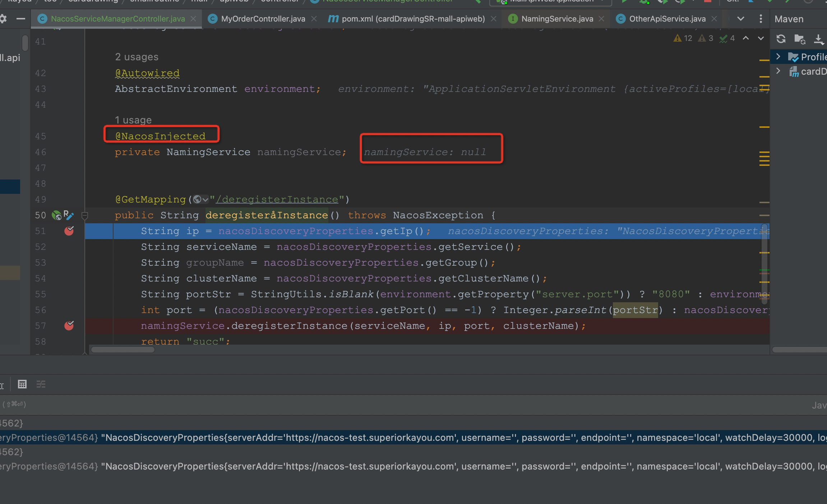This screenshot has width=827, height=504.
Task: Click the '2 usages' hint above @Autowired
Action: 137,57
